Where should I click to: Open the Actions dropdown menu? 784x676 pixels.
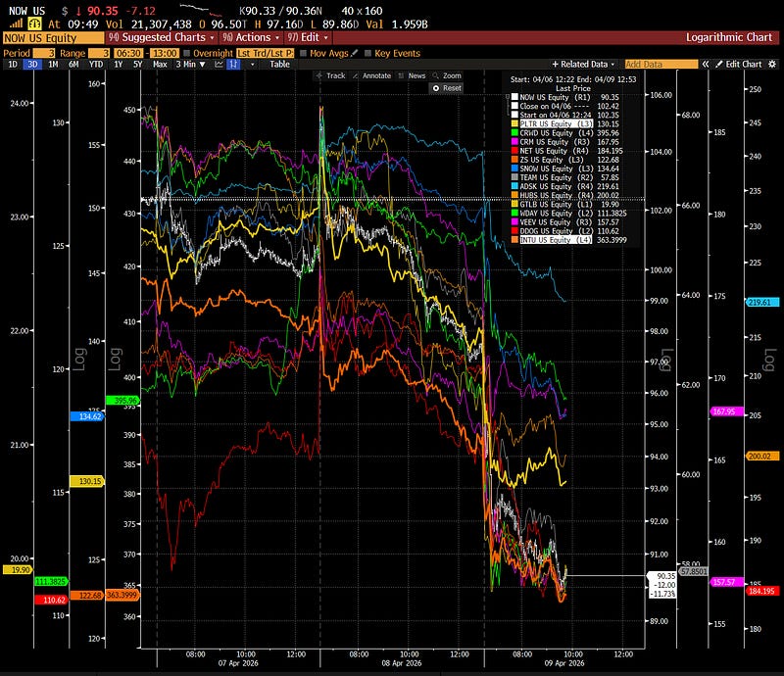tap(251, 37)
